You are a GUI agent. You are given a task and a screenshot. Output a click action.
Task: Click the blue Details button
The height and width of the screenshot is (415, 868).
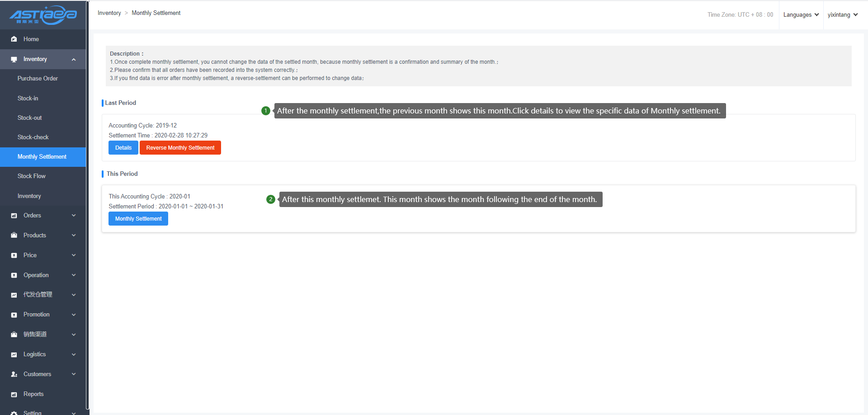tap(123, 148)
